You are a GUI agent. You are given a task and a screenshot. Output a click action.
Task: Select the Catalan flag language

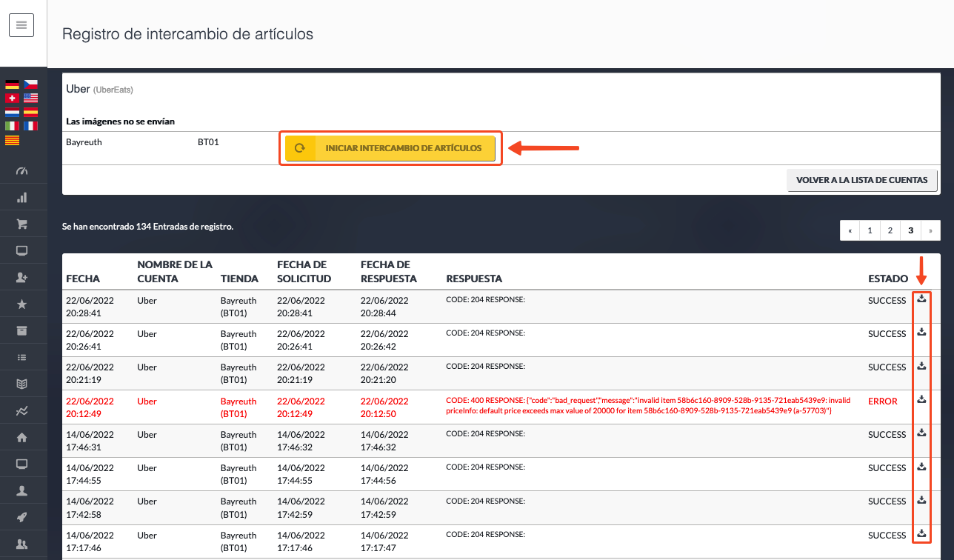tap(12, 140)
